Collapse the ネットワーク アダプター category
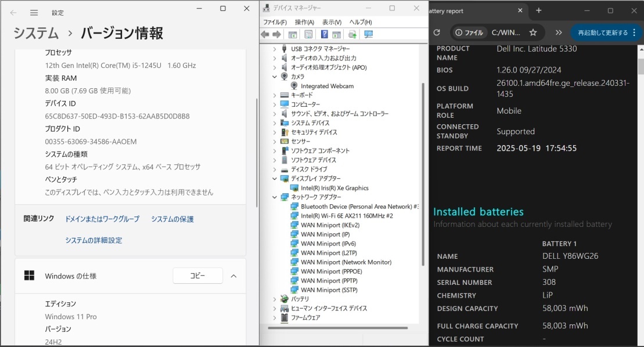This screenshot has width=644, height=347. (x=274, y=197)
